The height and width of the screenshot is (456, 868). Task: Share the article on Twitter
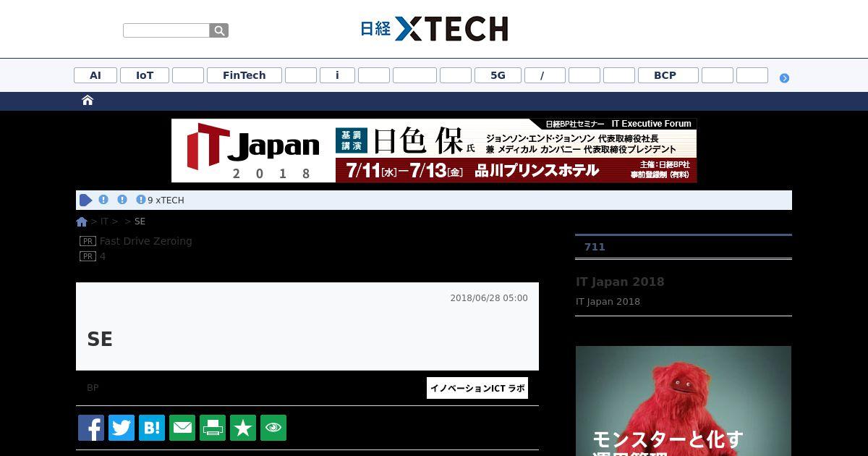coord(122,428)
